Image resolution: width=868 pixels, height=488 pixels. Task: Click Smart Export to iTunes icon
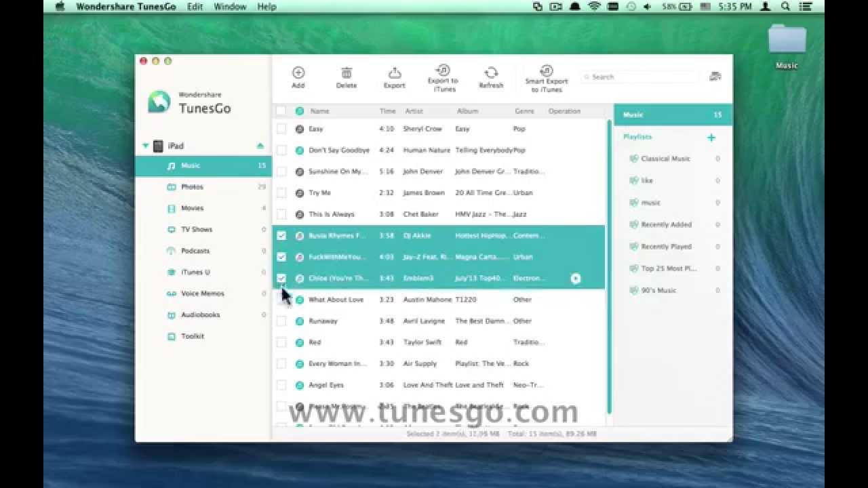547,70
